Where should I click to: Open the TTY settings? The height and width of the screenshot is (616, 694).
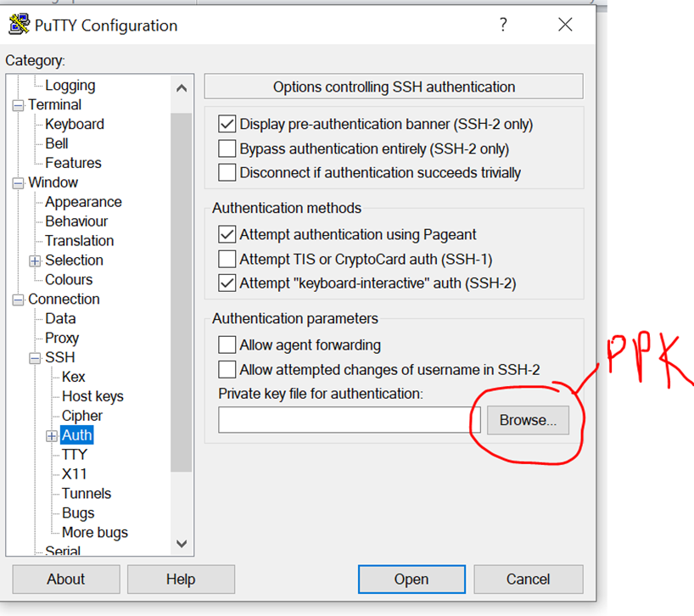click(75, 455)
